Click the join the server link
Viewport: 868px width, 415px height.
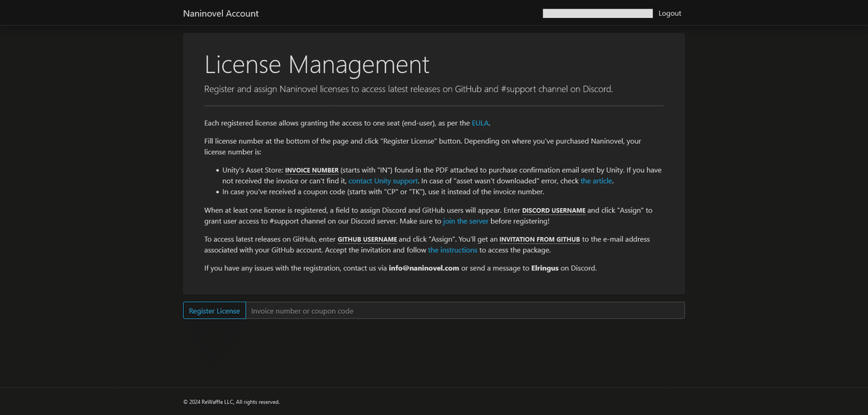pos(466,221)
